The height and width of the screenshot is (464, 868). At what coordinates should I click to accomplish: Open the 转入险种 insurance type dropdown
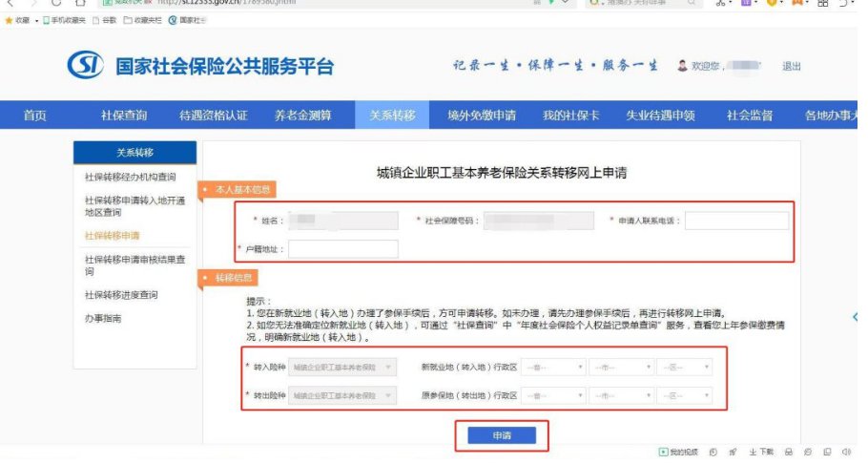[342, 367]
